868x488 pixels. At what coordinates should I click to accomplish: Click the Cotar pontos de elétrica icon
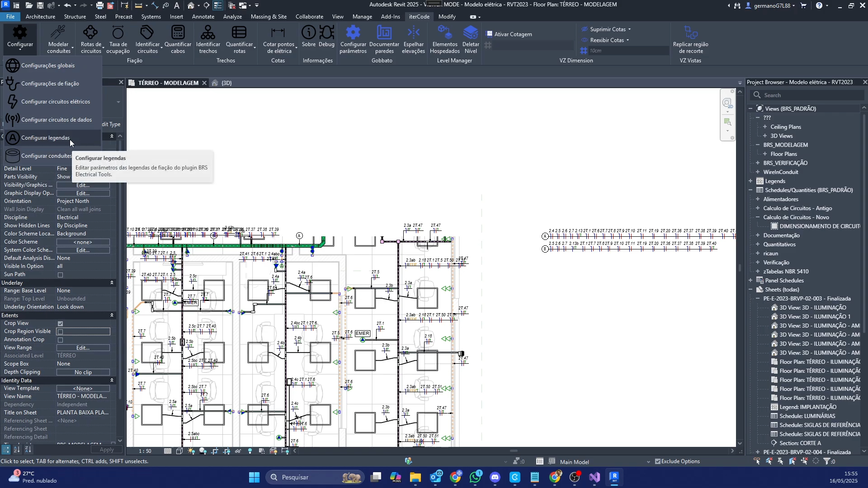(278, 33)
